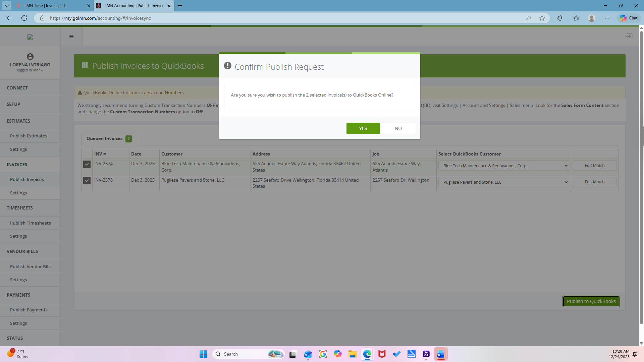Add page to favorites with star icon
644x362 pixels.
pos(542,18)
